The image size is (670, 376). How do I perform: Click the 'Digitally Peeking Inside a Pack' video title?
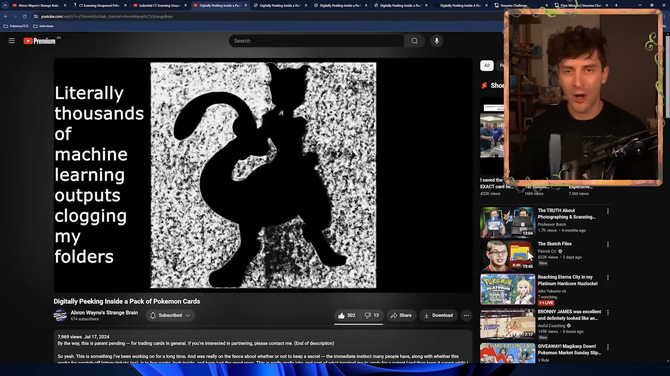pyautogui.click(x=126, y=301)
